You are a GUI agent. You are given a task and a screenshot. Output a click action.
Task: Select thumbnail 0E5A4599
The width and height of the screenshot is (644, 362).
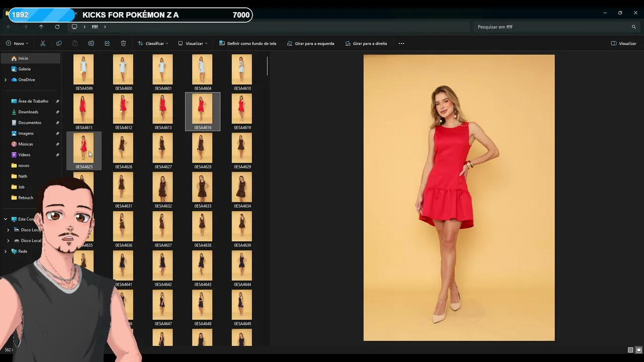click(x=84, y=72)
